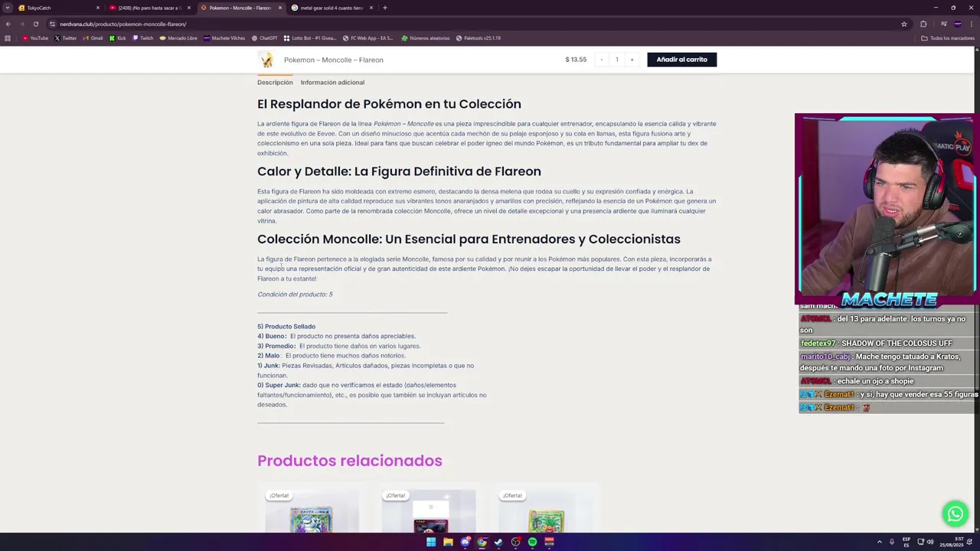Click the Productos relacionados heading
Image resolution: width=980 pixels, height=551 pixels.
coord(350,461)
